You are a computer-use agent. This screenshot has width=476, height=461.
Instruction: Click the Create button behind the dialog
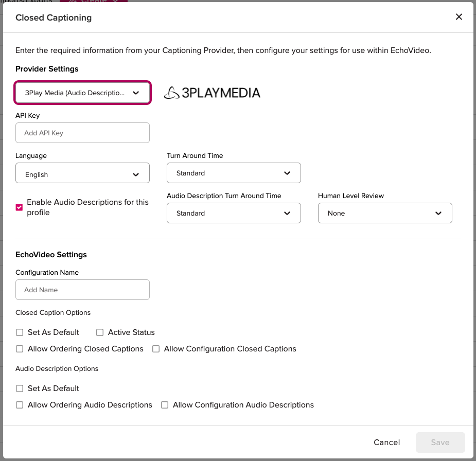pos(94,2)
